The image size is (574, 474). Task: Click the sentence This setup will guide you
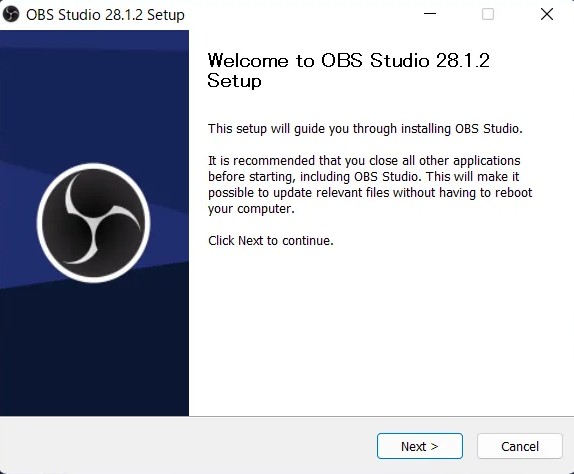365,129
